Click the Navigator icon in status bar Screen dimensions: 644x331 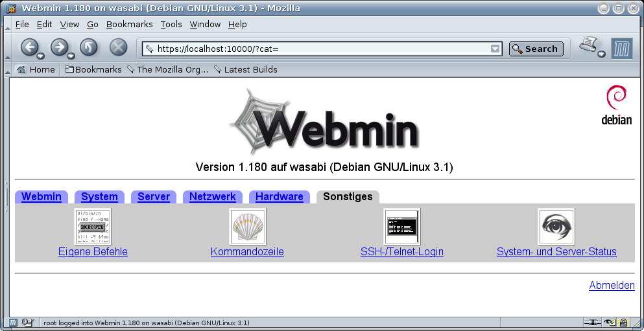[13, 323]
